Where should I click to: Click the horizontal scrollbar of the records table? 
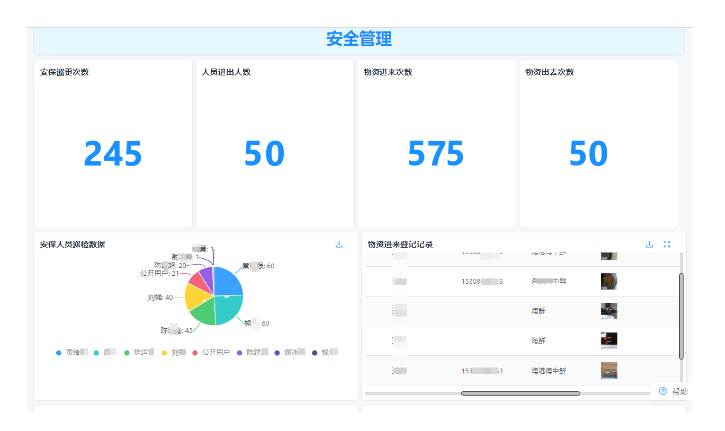(x=520, y=394)
